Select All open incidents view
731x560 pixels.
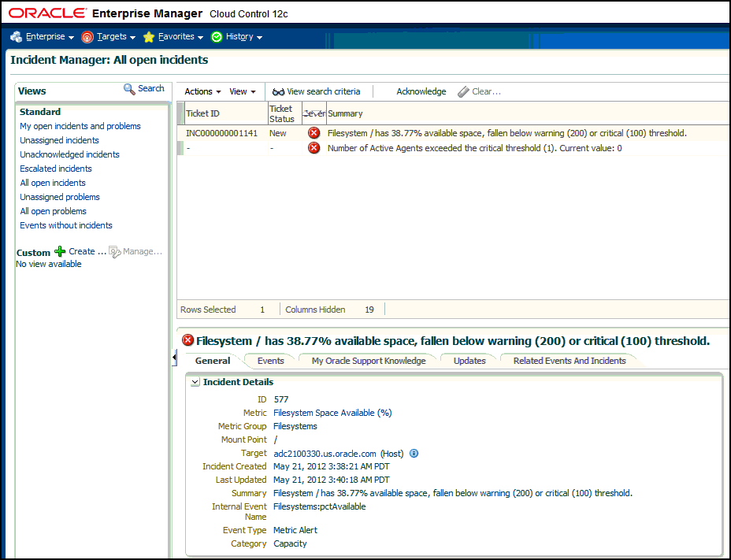click(x=53, y=183)
